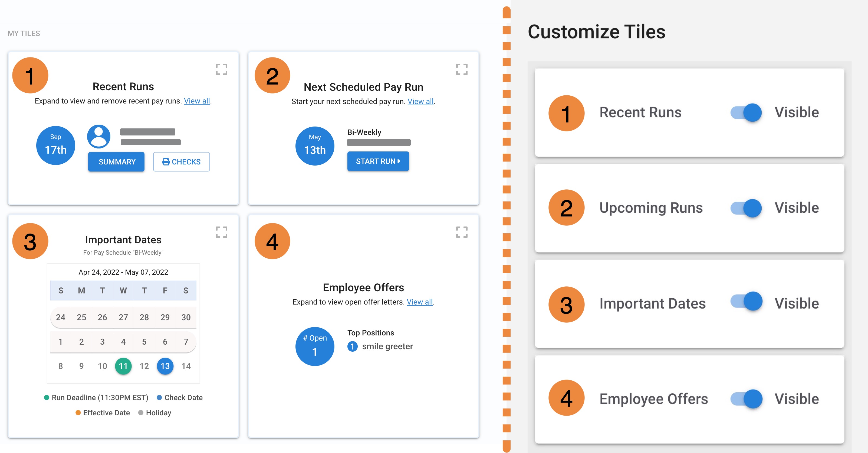The image size is (868, 453).
Task: Click the user avatar icon in Recent Runs
Action: 99,137
